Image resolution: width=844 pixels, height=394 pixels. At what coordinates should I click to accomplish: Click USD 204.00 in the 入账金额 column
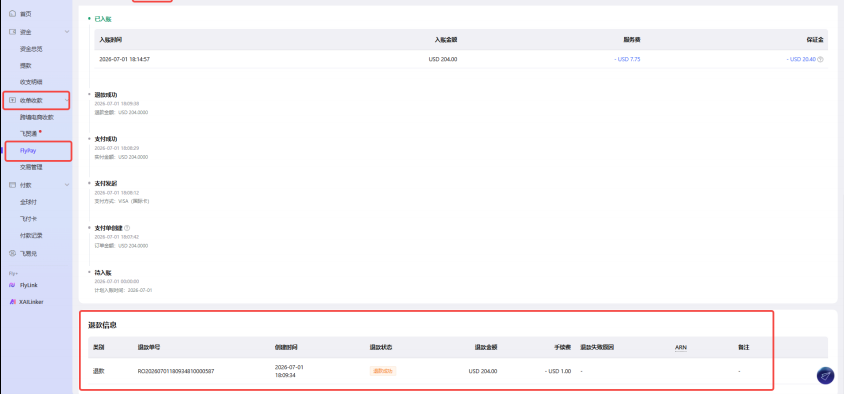443,59
